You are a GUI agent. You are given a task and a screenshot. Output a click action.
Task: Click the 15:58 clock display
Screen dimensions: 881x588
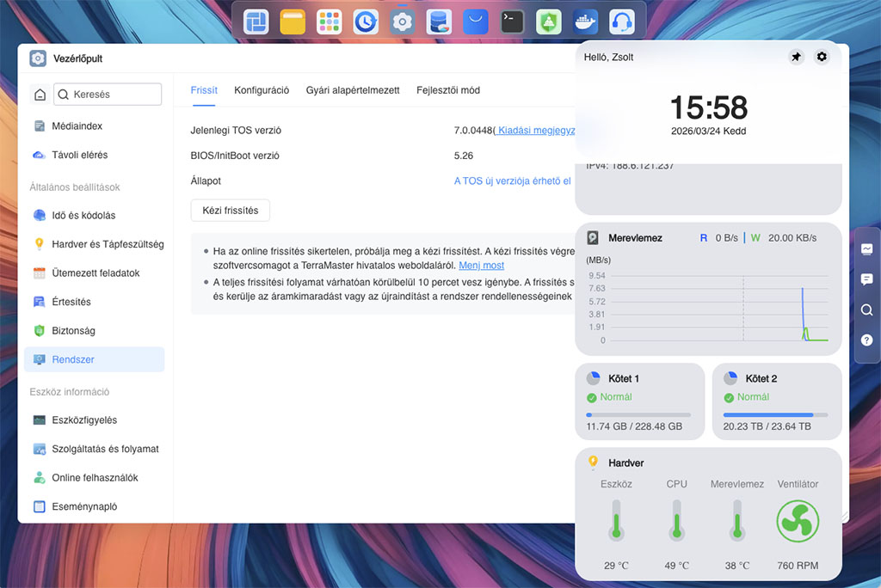click(709, 107)
